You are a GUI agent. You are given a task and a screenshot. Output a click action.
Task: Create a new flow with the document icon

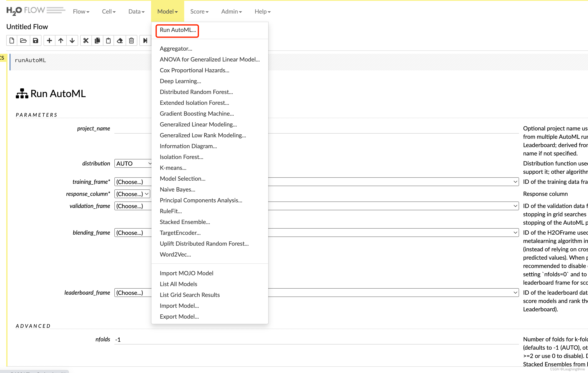(x=12, y=41)
